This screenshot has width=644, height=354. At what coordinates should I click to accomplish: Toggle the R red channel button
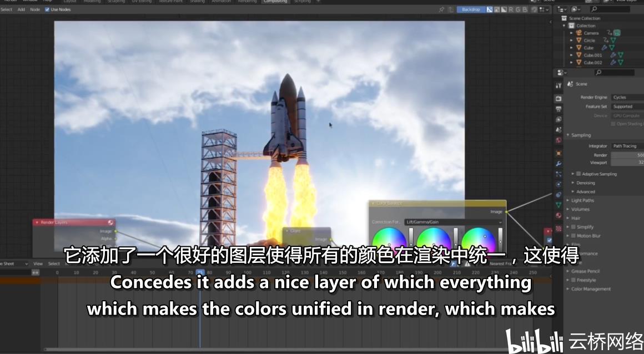[x=511, y=9]
